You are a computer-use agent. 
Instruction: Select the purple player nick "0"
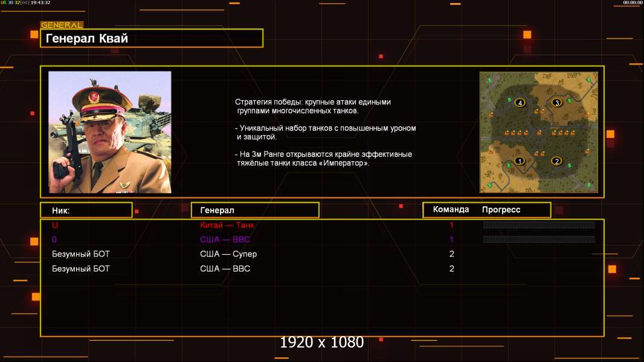pyautogui.click(x=54, y=240)
